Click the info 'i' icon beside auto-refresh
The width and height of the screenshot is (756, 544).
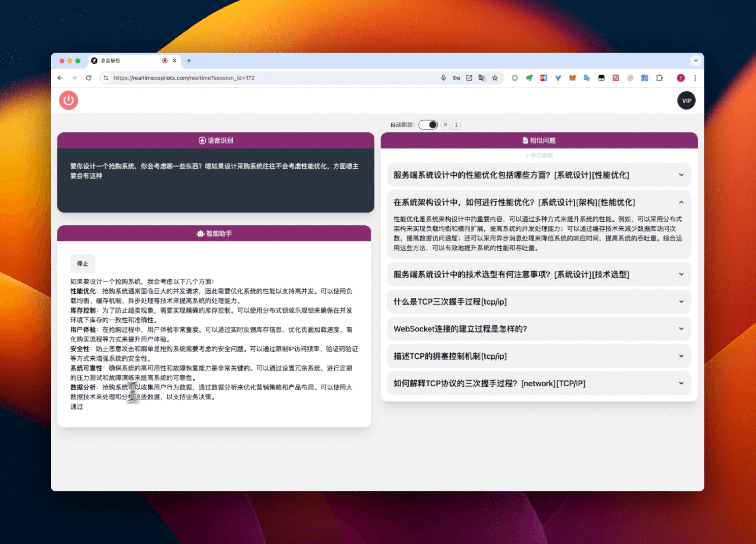coord(456,125)
